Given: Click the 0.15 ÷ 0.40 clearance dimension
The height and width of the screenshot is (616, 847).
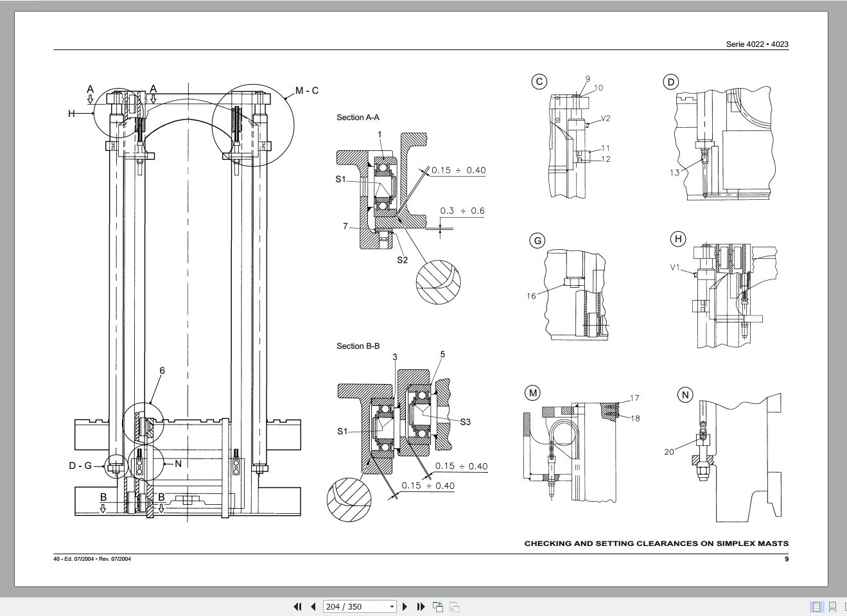Looking at the screenshot, I should pos(458,170).
